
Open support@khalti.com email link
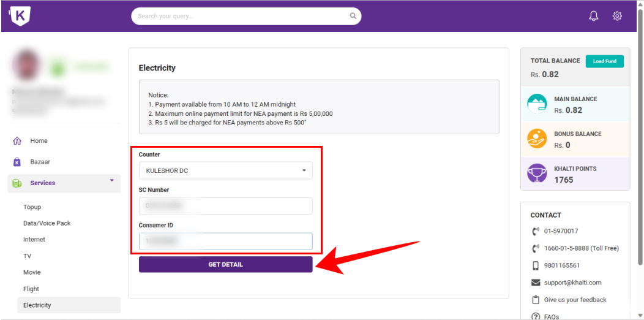click(x=572, y=283)
